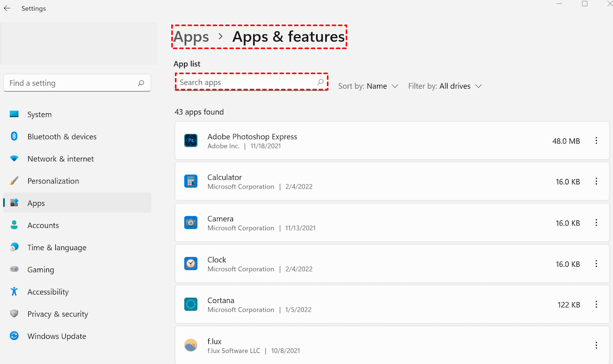Open the Sort by Name dropdown
Screen dimensions: 613x364
369,86
